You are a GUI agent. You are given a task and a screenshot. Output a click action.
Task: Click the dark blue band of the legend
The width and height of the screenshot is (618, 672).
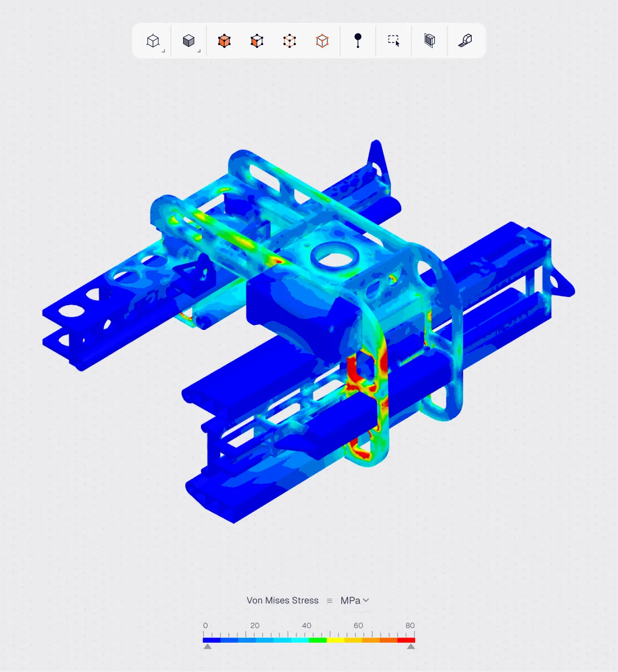point(212,640)
